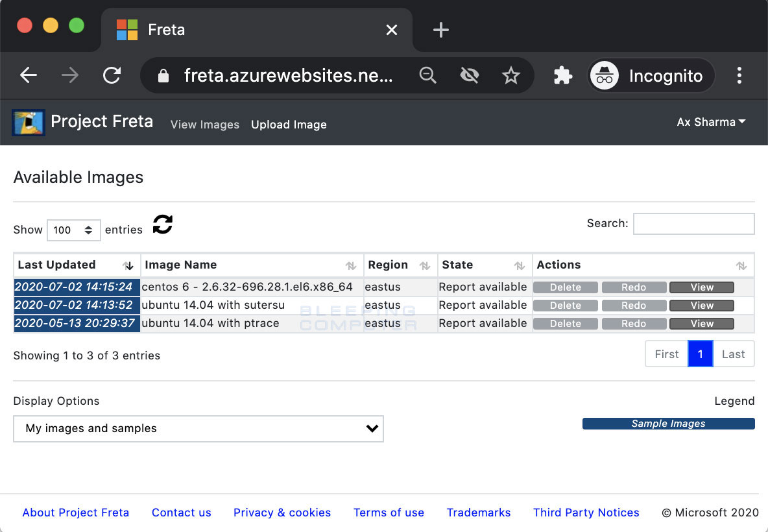Click the Incognito profile badge
The width and height of the screenshot is (768, 532).
coord(651,75)
